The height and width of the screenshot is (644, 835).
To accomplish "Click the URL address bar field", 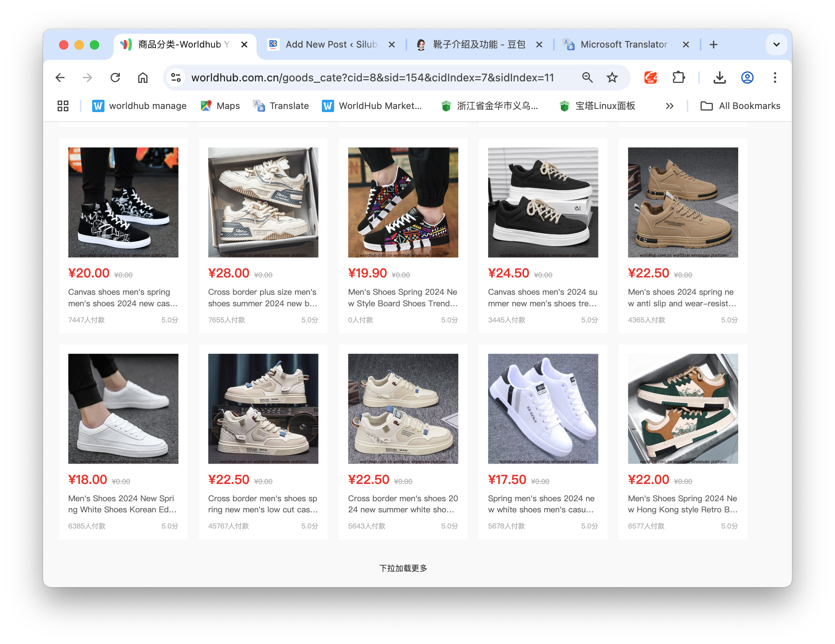I will 372,78.
